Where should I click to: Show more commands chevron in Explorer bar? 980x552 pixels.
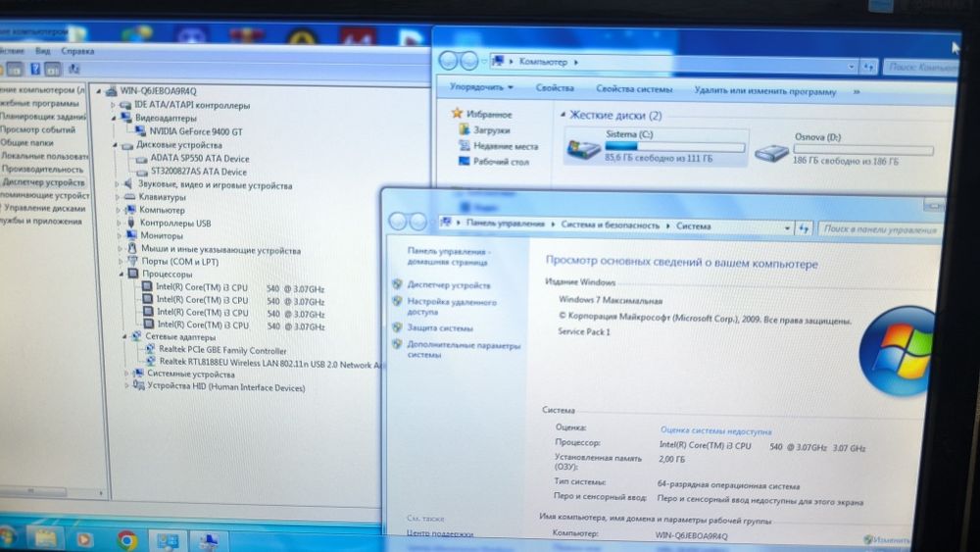(x=857, y=92)
